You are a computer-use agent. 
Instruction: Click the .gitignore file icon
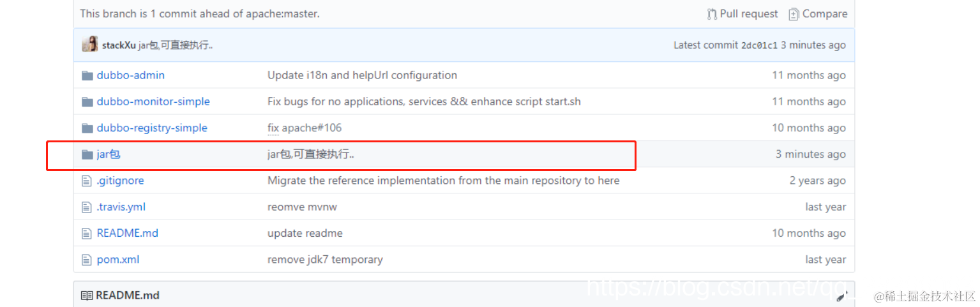coord(87,181)
